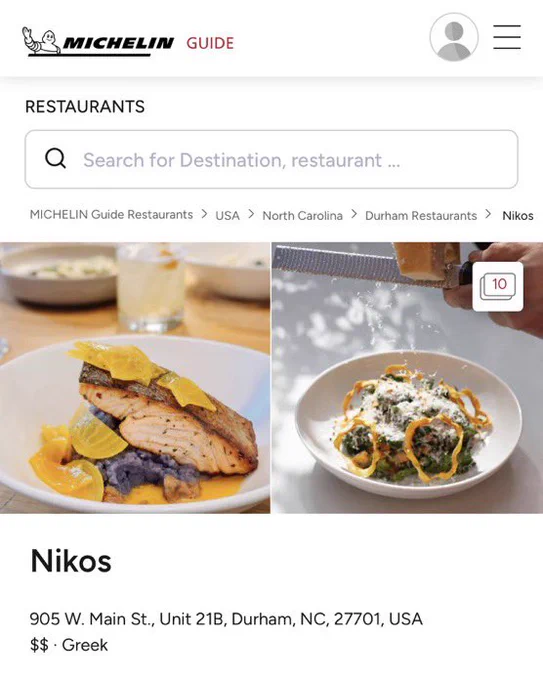Screen dimensions: 543x680
Task: Click the chevron after MICHELIN Guide Restaurants
Action: [x=204, y=214]
